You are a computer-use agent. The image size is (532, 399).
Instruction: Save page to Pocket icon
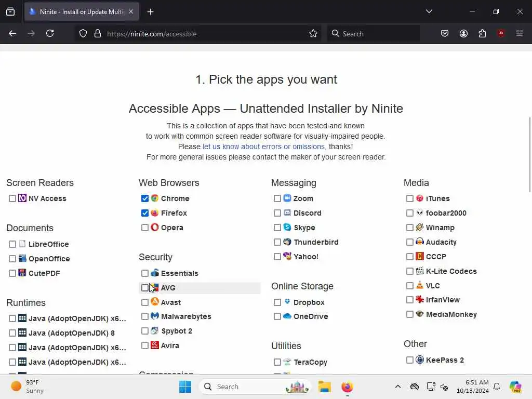(445, 33)
